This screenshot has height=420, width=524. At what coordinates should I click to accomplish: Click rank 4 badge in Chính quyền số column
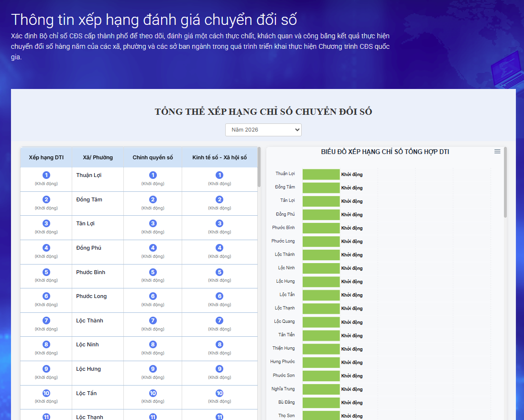coord(153,248)
